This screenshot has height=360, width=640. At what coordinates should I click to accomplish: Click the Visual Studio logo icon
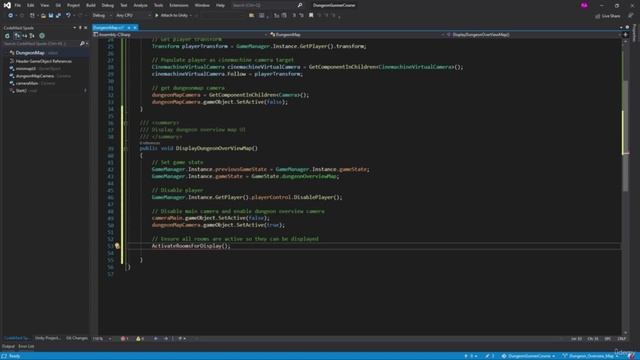pos(7,5)
